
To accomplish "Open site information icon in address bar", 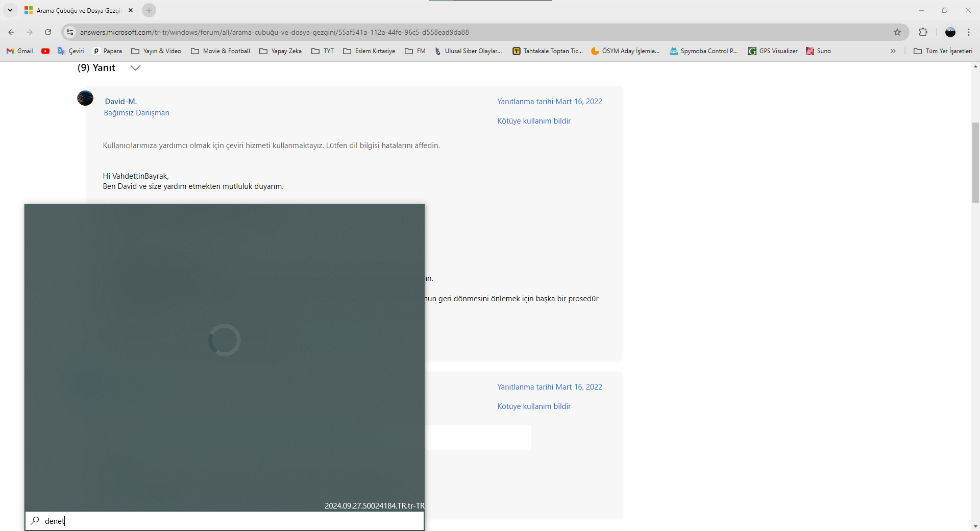I will (70, 32).
